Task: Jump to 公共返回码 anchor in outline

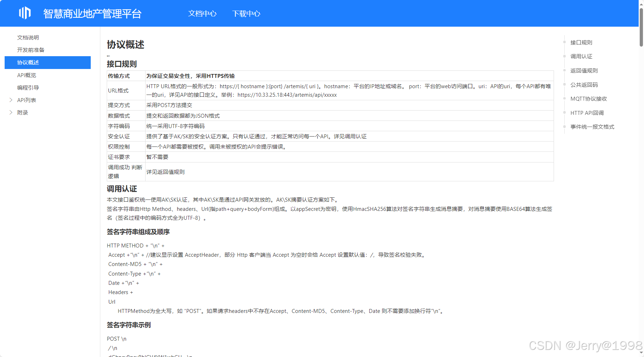Action: (584, 85)
